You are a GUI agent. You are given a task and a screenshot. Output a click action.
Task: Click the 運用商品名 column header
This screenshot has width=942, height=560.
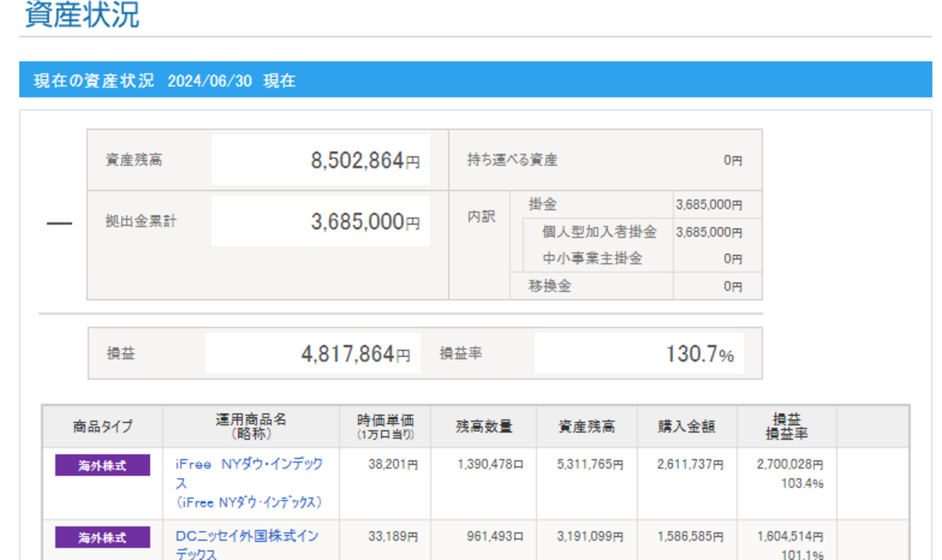pyautogui.click(x=251, y=427)
